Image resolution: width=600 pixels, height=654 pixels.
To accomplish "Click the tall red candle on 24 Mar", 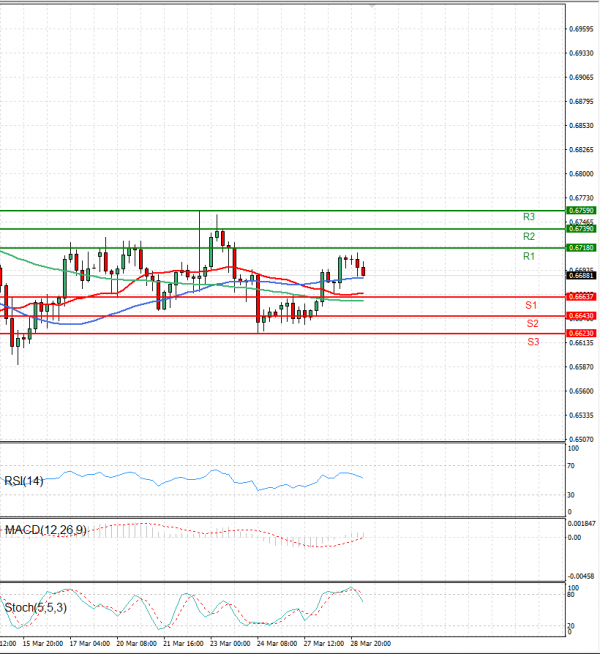I will [x=258, y=299].
